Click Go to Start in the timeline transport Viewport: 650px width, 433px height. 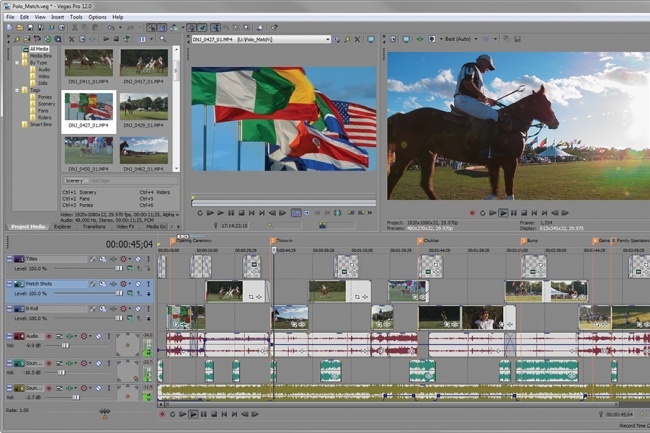coord(224,414)
